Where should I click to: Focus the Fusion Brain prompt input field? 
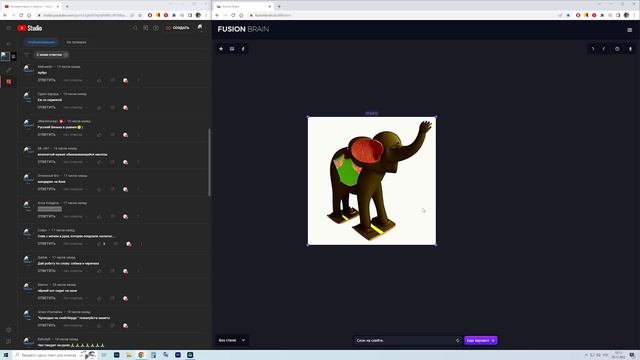pyautogui.click(x=407, y=340)
